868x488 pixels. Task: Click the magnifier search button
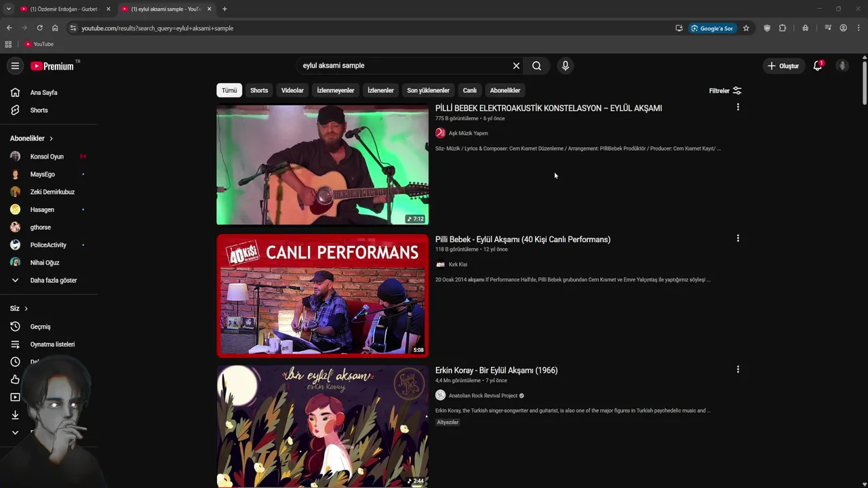[536, 66]
